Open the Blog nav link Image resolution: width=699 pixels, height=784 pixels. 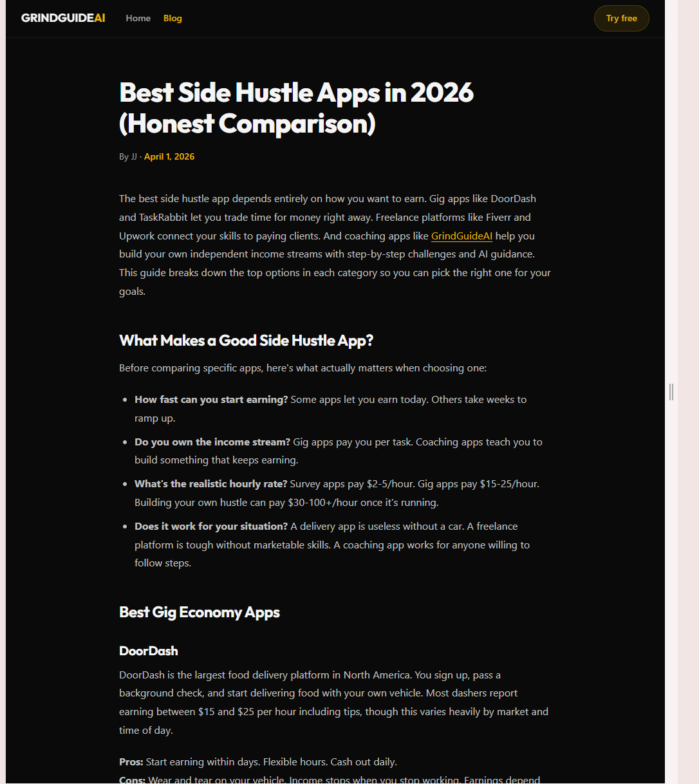point(172,18)
